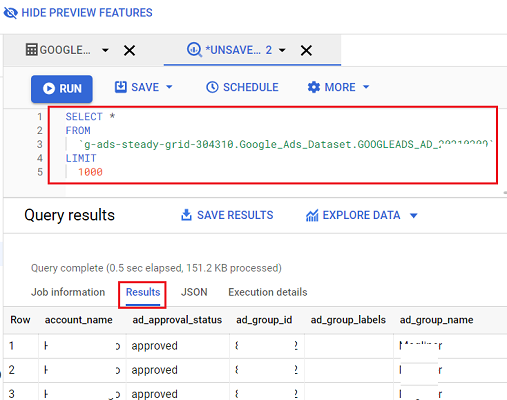Click the ad_group_labels column header
This screenshot has height=400, width=507.
(x=348, y=320)
